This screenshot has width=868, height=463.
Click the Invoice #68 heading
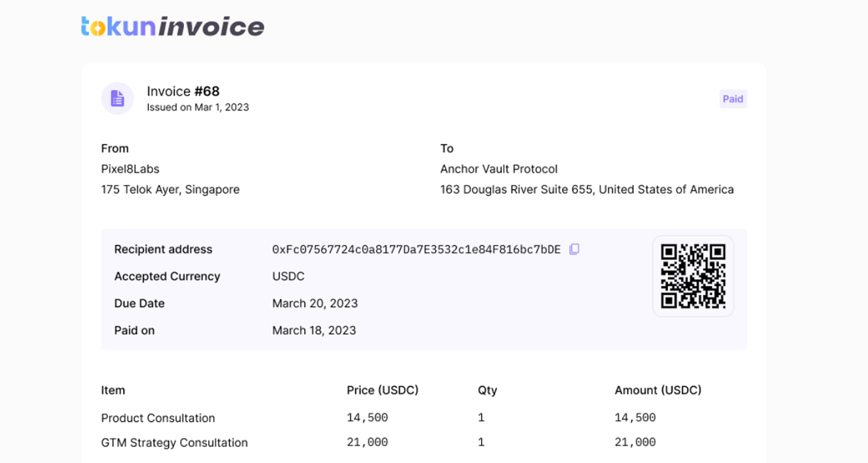click(183, 92)
